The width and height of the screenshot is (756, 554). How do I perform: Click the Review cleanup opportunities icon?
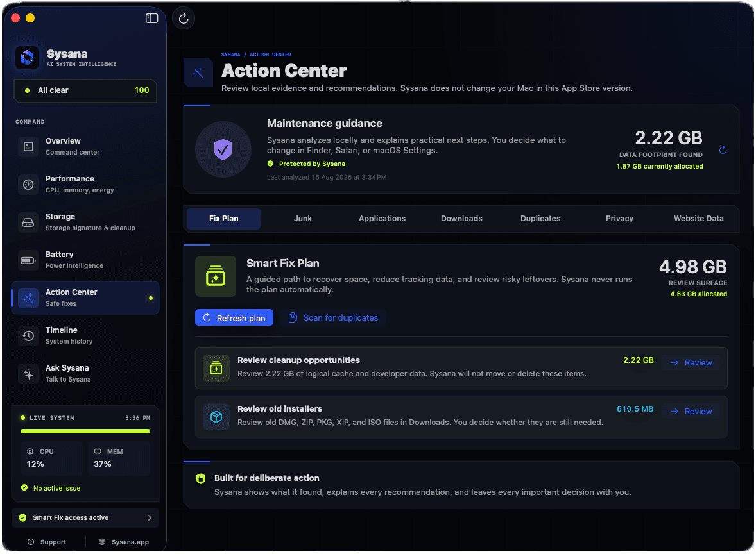click(216, 368)
